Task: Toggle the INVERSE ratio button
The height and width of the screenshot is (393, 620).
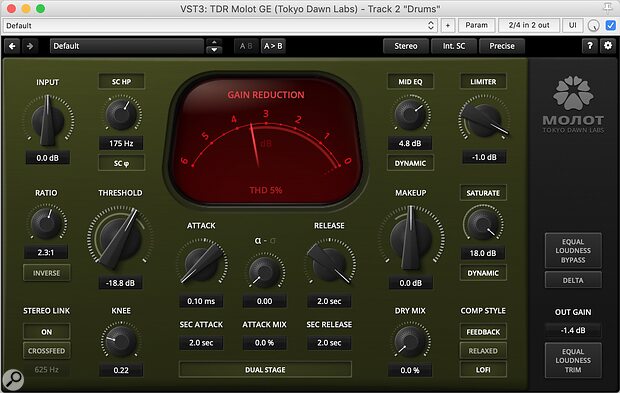Action: point(47,273)
